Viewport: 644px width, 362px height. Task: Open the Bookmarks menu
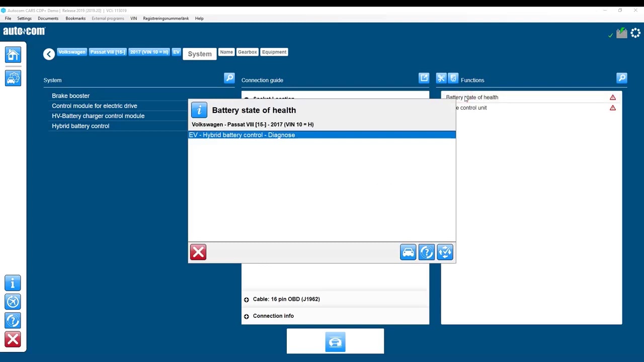click(75, 18)
